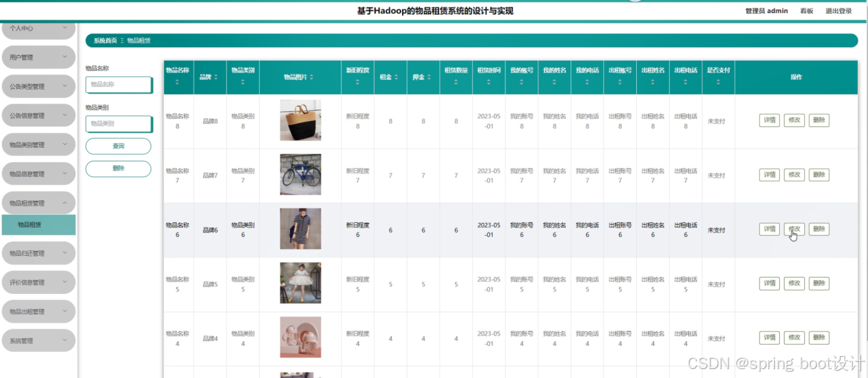Click the 品牌6 cell
The width and height of the screenshot is (868, 378).
click(210, 230)
